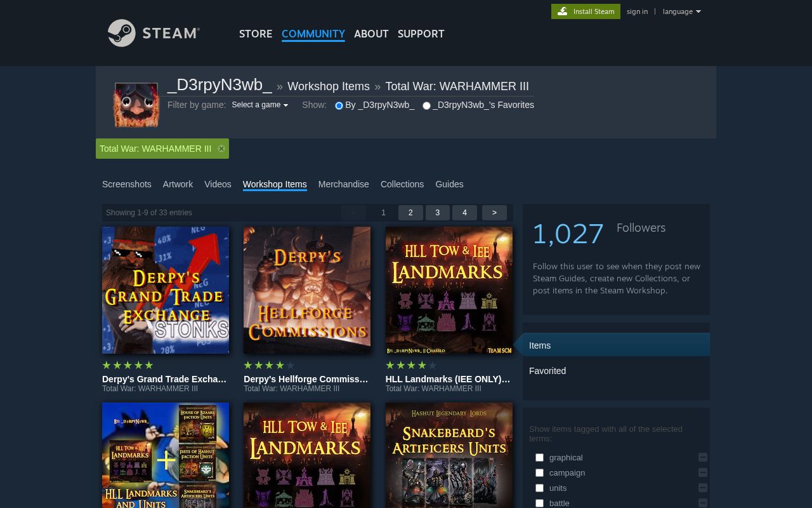The image size is (812, 508).
Task: Select _D3rpyN3wb_'s Favorites radio button
Action: point(426,106)
